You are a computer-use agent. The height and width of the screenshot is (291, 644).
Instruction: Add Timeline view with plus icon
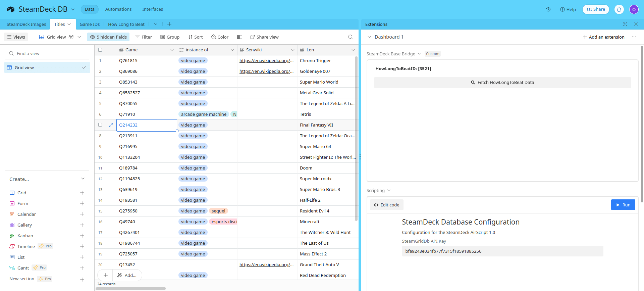click(82, 246)
